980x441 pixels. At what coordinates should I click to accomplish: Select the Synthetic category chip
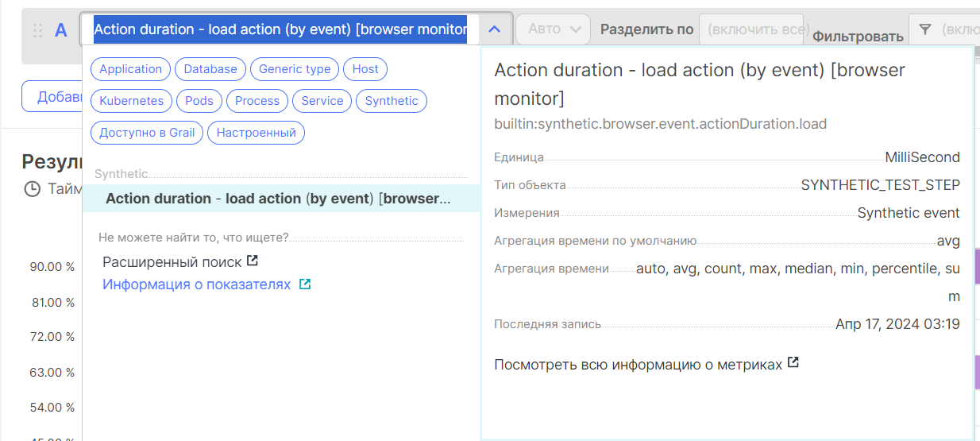pos(391,101)
